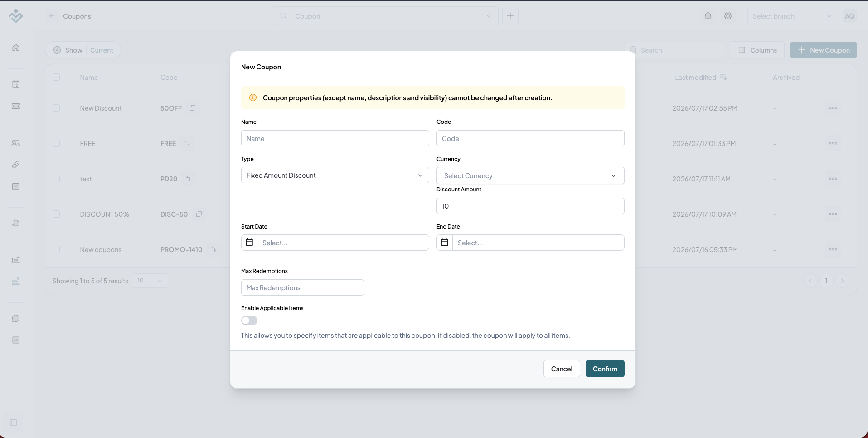Open row actions menu for New Discount
This screenshot has height=438, width=868.
point(833,108)
